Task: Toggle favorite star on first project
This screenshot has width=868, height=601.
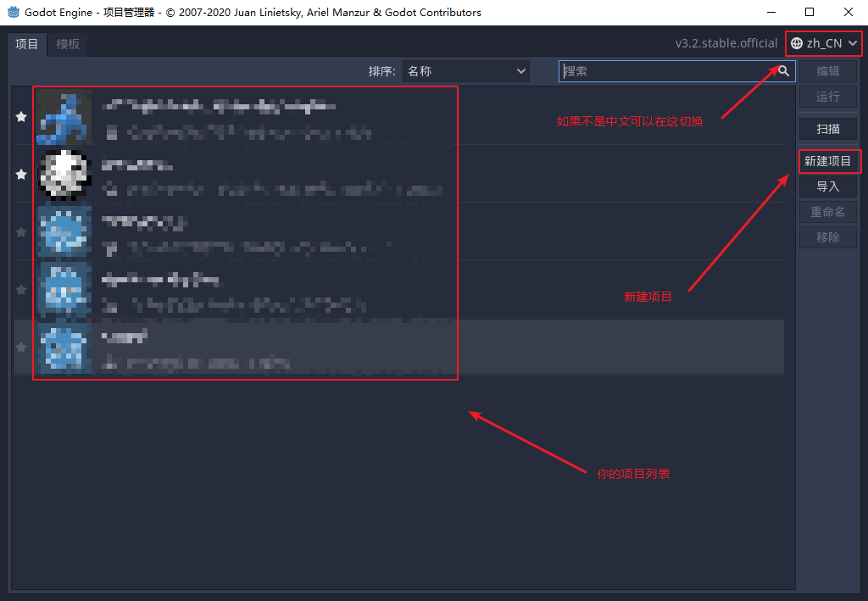Action: [x=21, y=117]
